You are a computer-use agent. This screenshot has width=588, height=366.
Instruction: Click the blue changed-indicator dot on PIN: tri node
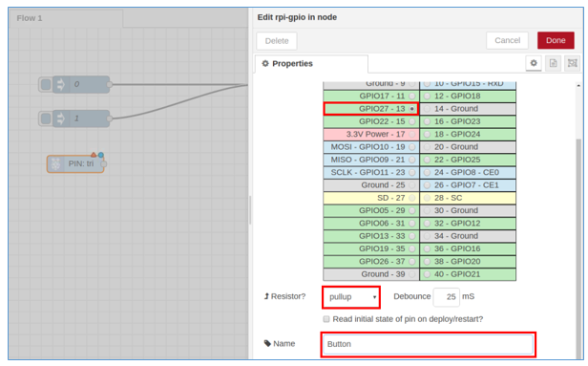point(101,155)
